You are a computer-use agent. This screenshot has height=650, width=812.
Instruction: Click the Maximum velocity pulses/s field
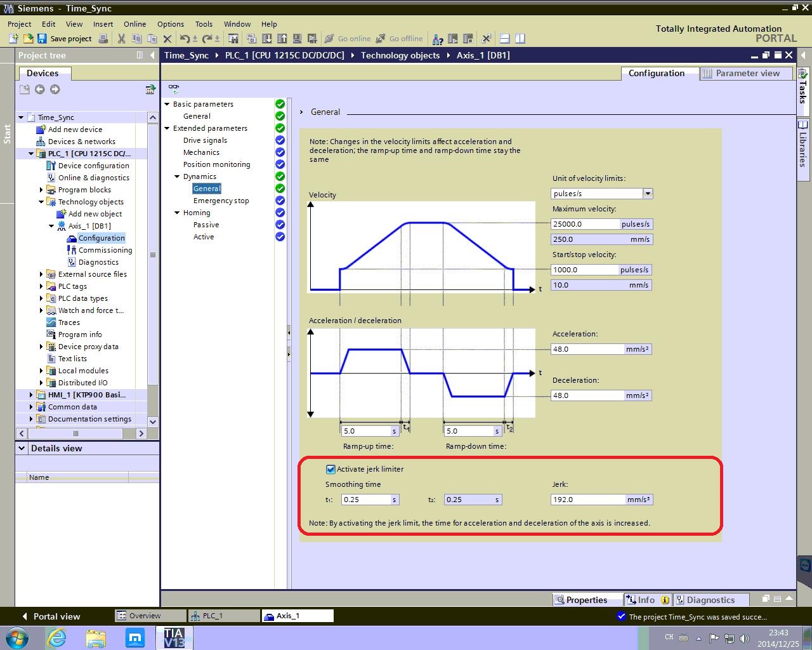coord(585,224)
